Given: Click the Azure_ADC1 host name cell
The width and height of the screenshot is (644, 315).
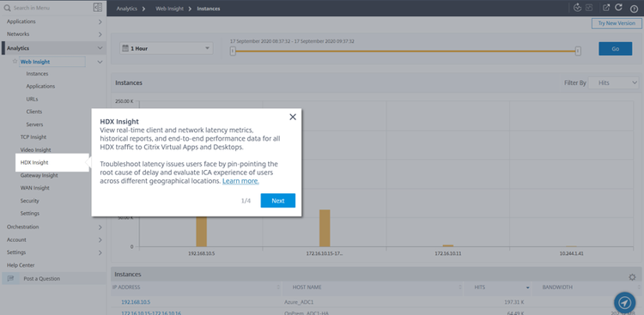Looking at the screenshot, I should click(299, 302).
